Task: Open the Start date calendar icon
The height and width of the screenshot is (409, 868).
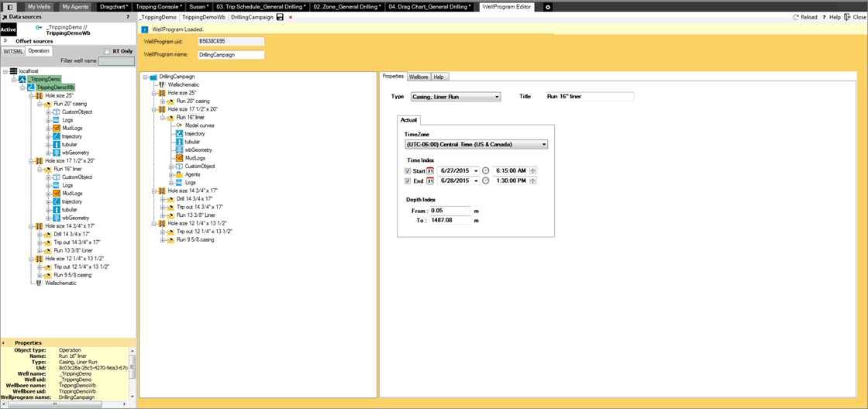Action: (x=429, y=170)
